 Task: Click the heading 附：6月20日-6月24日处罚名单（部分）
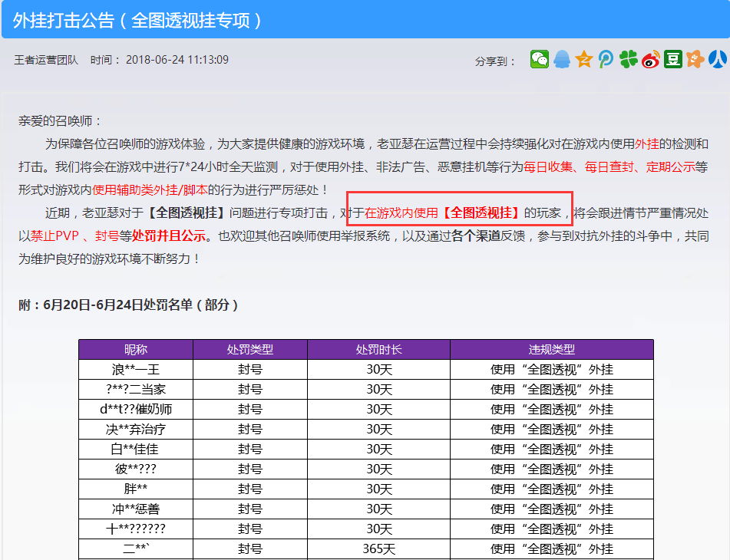[x=129, y=305]
